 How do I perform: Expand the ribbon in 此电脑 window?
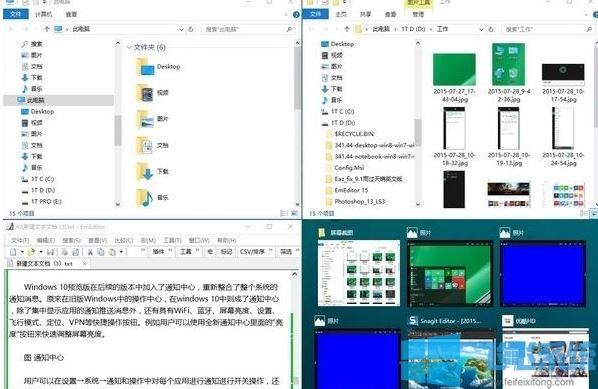pyautogui.click(x=286, y=14)
